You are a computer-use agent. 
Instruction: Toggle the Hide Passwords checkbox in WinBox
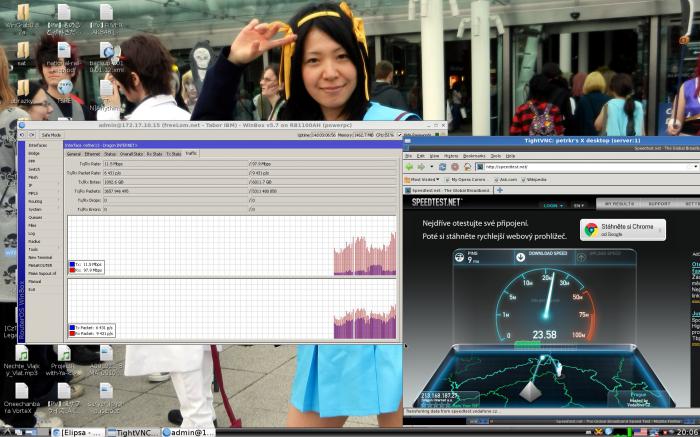pos(400,135)
